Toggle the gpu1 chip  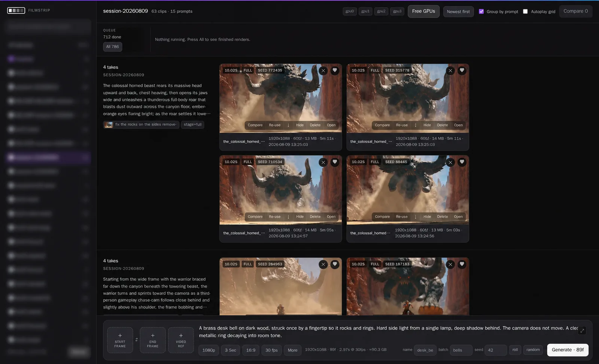click(365, 12)
